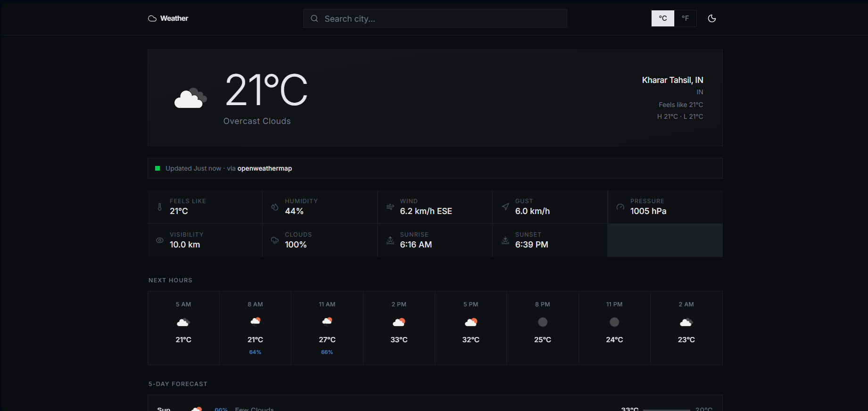Switch units to Celsius
The width and height of the screenshot is (868, 411).
pyautogui.click(x=662, y=18)
